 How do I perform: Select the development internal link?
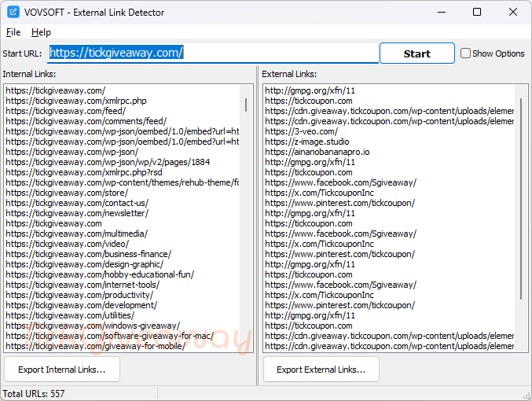point(122,305)
